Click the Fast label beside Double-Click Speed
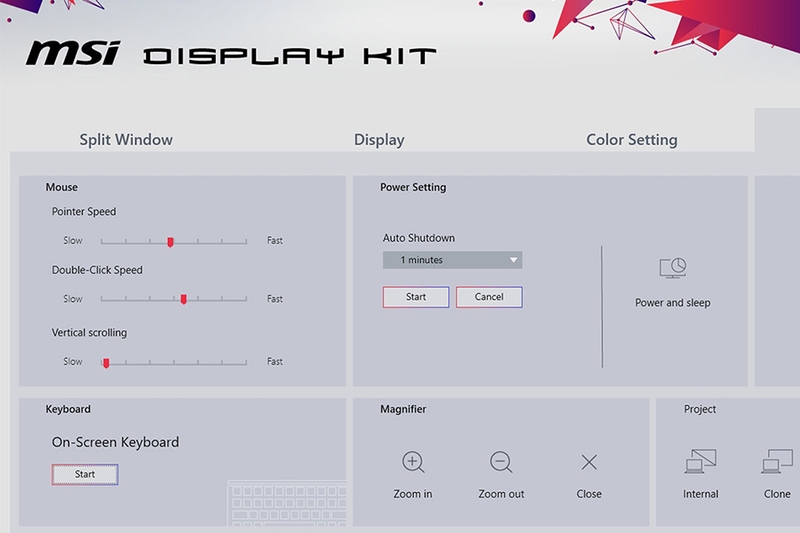Viewport: 800px width, 533px height. [274, 299]
